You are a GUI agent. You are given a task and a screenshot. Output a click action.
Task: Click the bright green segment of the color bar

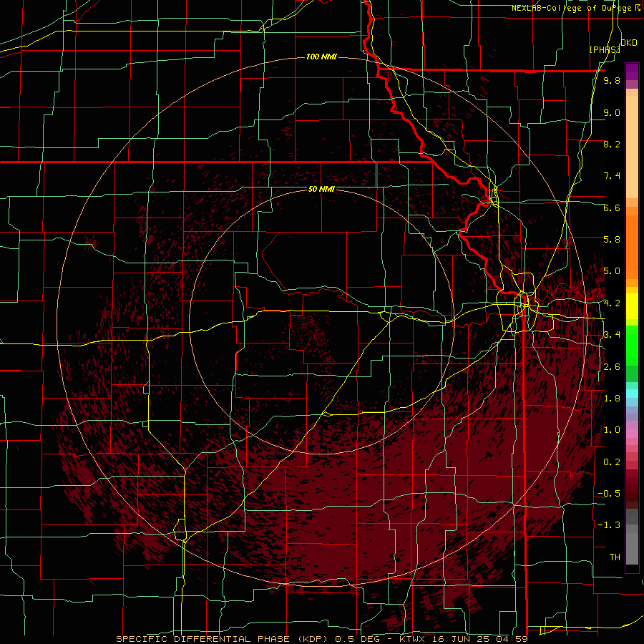(632, 345)
